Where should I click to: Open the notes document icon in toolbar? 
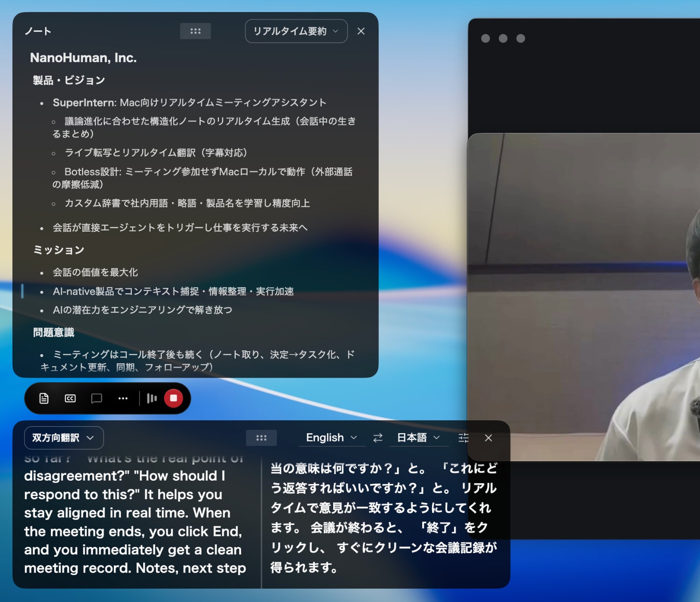tap(44, 398)
